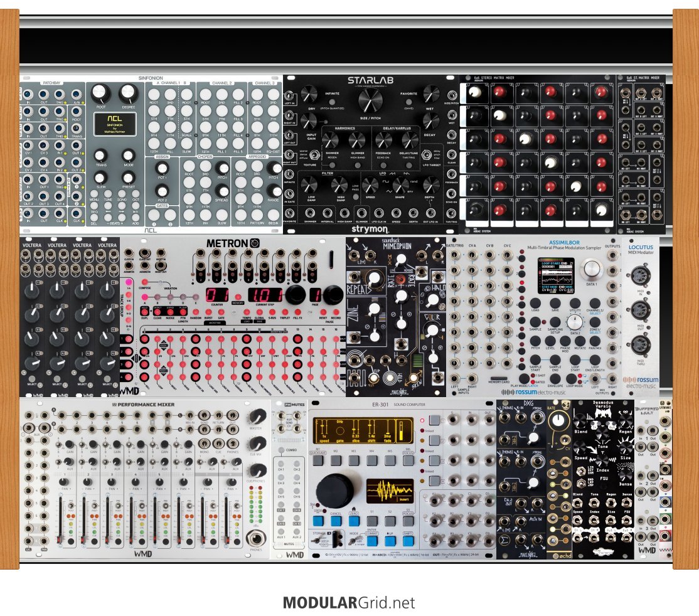Click Sinfonion arpeggio PATTERN button

coord(257,215)
